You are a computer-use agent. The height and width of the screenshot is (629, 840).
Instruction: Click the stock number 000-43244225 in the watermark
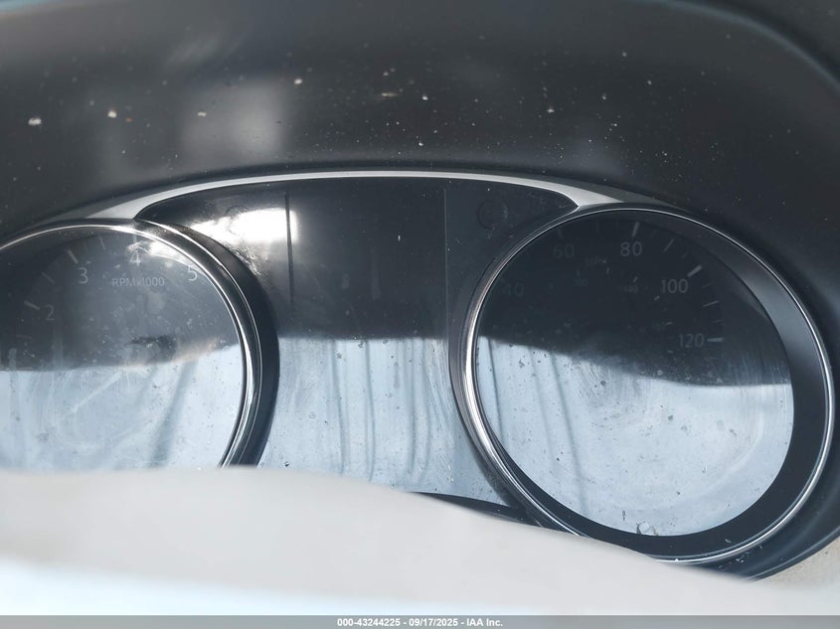point(369,623)
